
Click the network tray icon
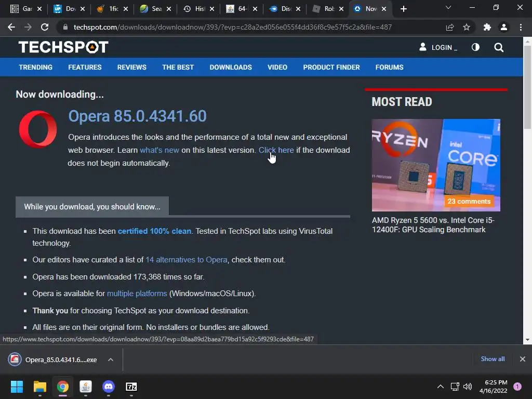tap(455, 387)
